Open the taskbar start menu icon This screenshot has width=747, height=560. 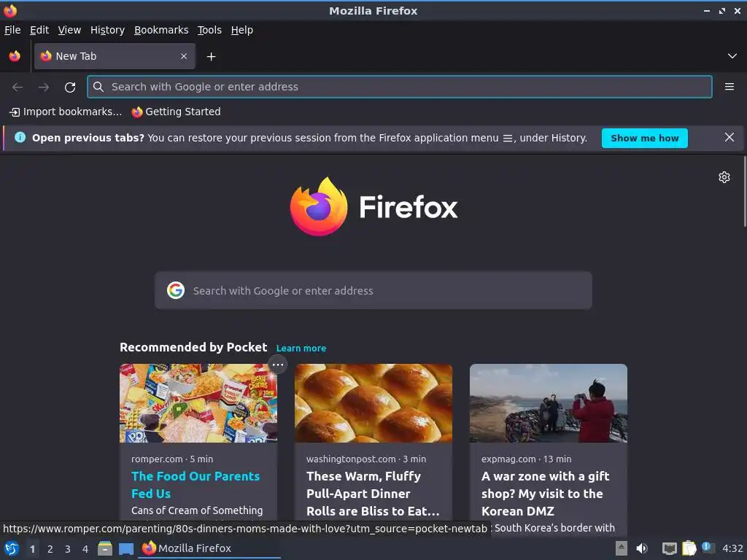(12, 548)
